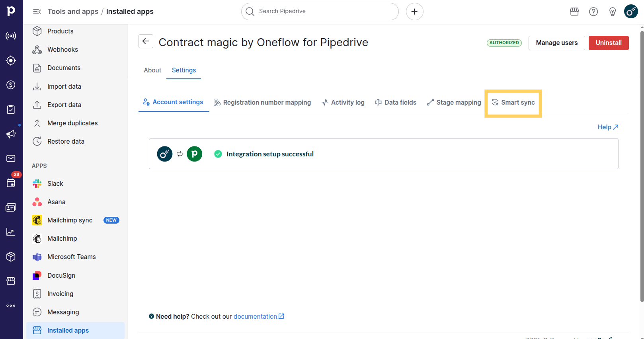Viewport: 644px width, 339px height.
Task: Open the Data fields tab
Action: coord(396,103)
